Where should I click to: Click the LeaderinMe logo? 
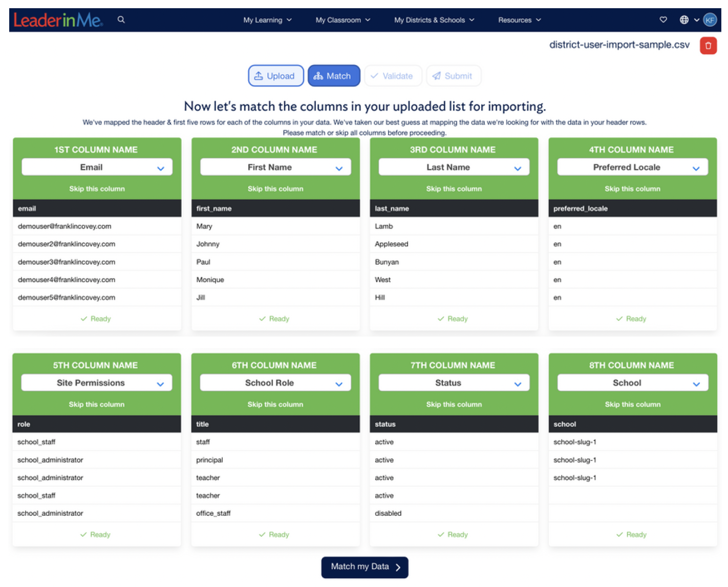click(58, 20)
